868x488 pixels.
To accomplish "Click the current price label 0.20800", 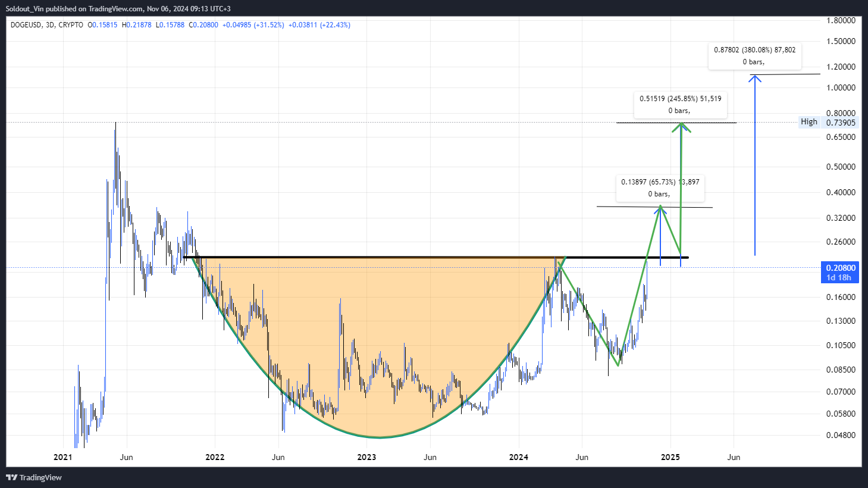I will pyautogui.click(x=841, y=268).
